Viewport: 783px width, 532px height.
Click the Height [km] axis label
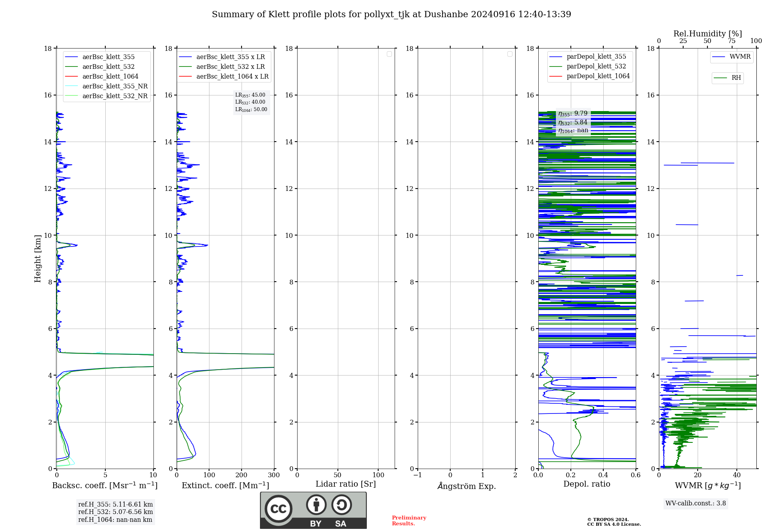(38, 259)
